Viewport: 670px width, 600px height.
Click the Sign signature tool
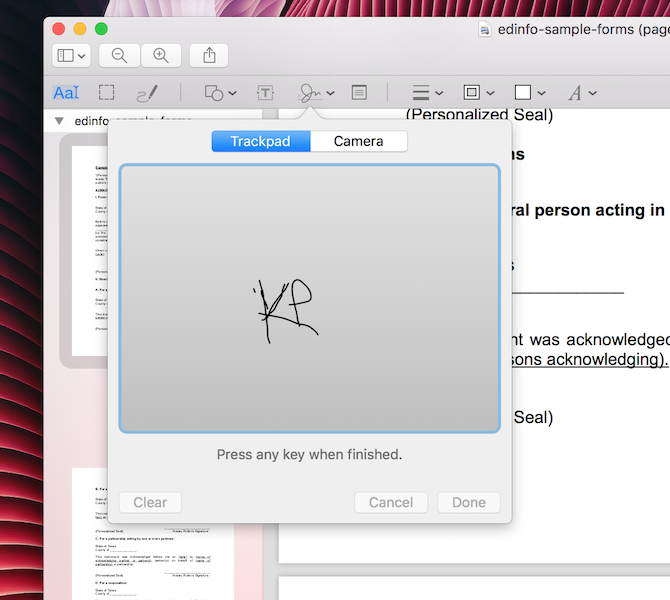(x=311, y=93)
